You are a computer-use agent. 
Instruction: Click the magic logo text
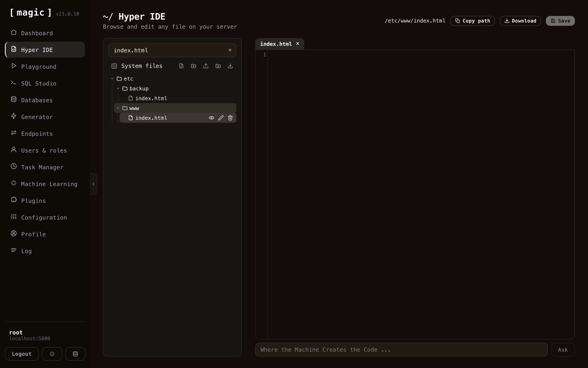coord(31,13)
